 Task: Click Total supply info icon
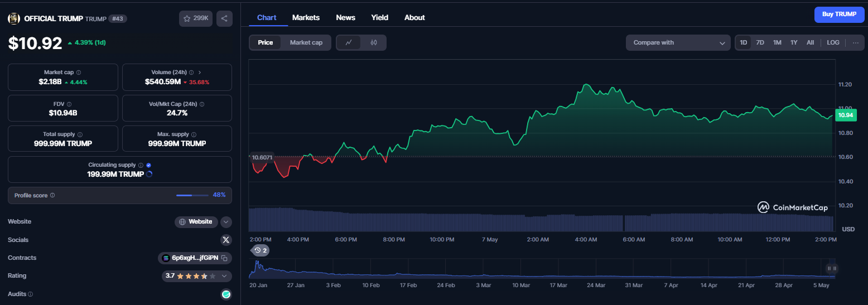tap(80, 134)
